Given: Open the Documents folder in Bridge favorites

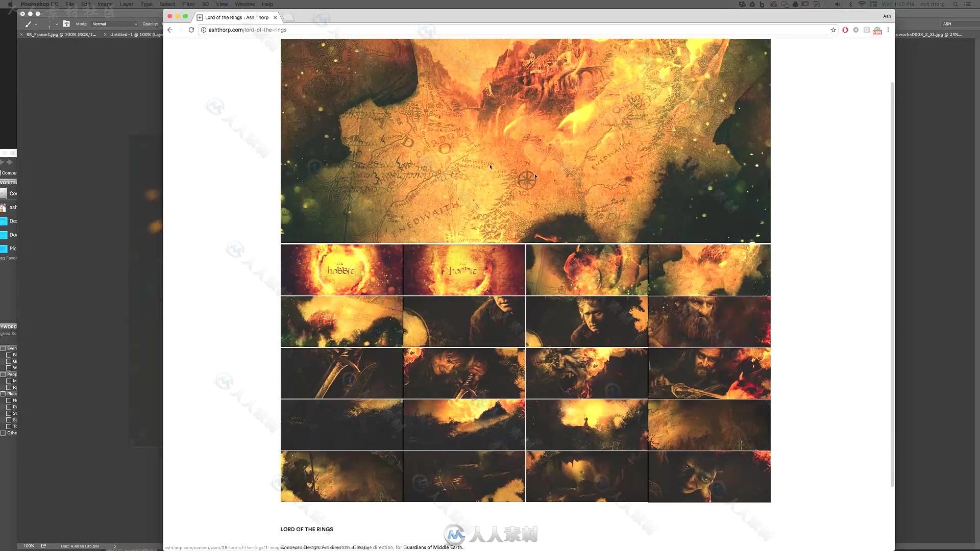Looking at the screenshot, I should click(x=8, y=235).
